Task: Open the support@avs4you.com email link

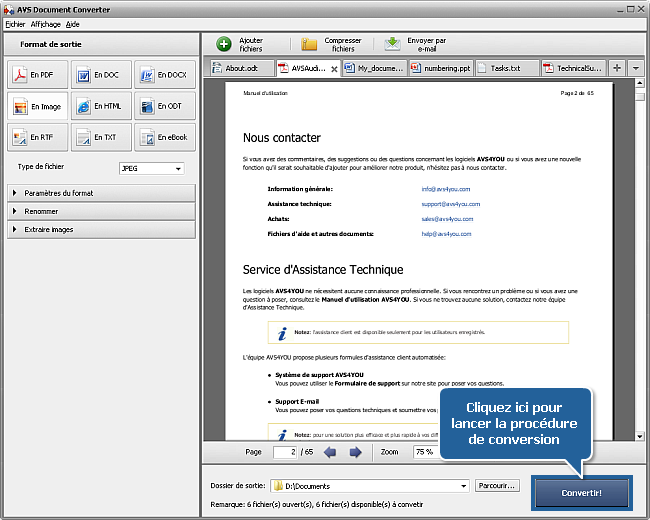Action: (451, 204)
